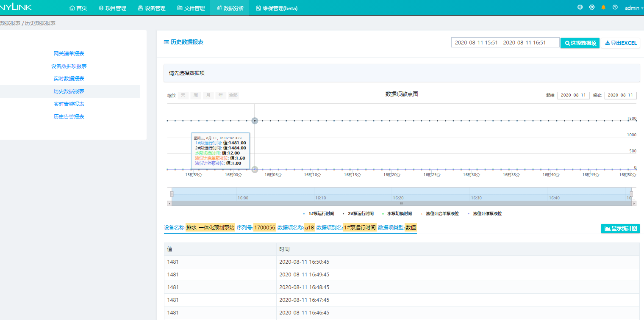Select zoom range 年
This screenshot has width=644, height=320.
pos(221,95)
